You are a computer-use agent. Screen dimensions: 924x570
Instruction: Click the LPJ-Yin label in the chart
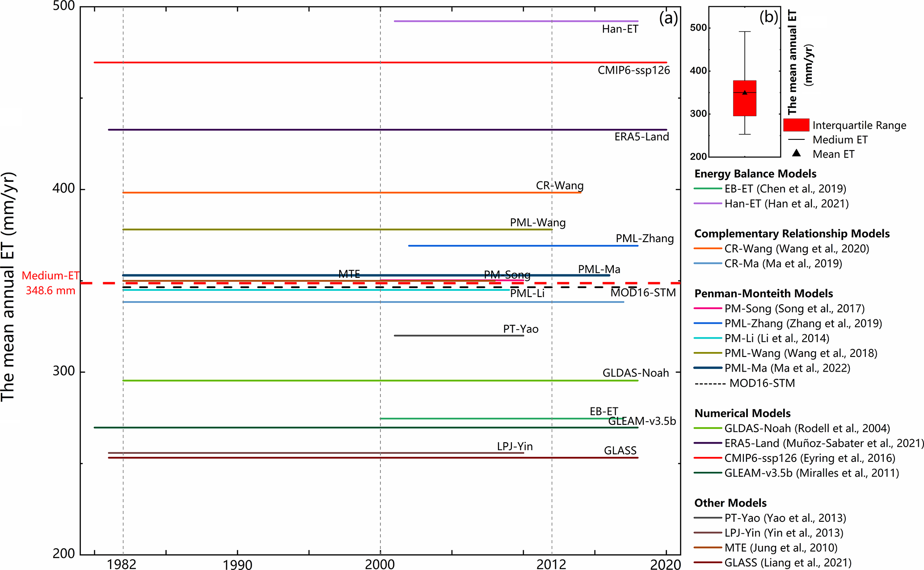point(515,447)
